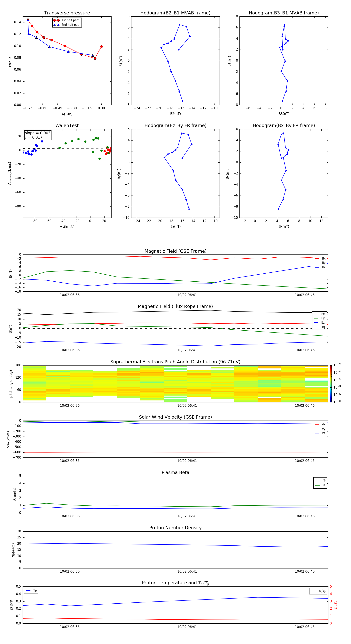
Task: Click the "Pt(nPa)" y-axis label
Action: [10, 61]
